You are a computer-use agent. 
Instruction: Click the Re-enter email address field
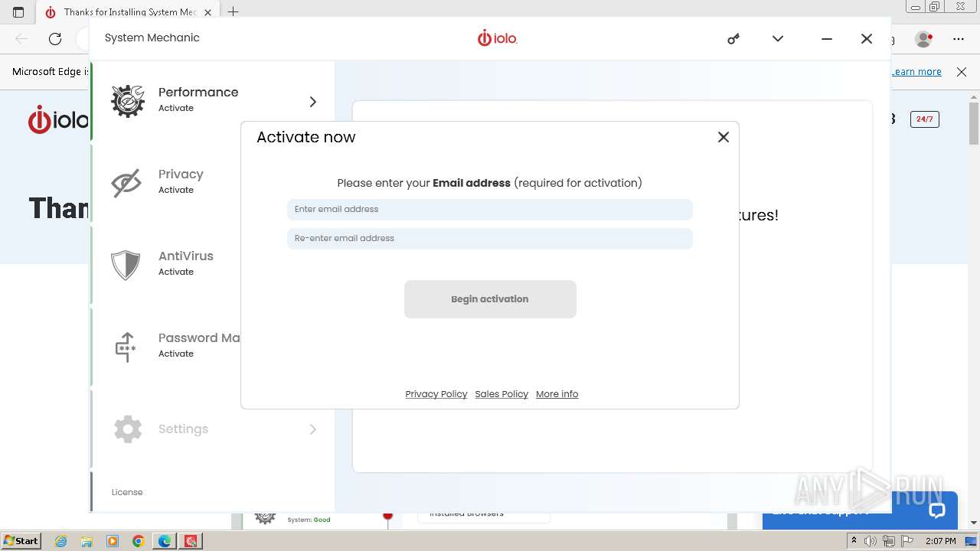[490, 238]
